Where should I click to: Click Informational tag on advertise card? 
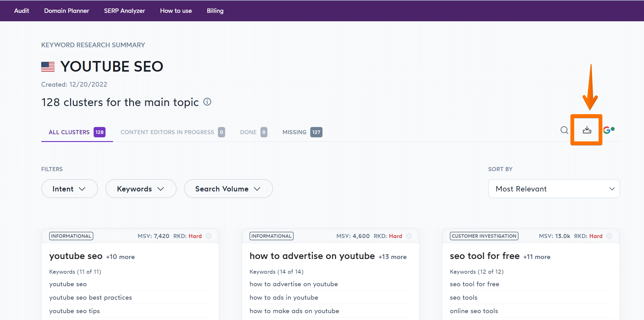pyautogui.click(x=271, y=236)
